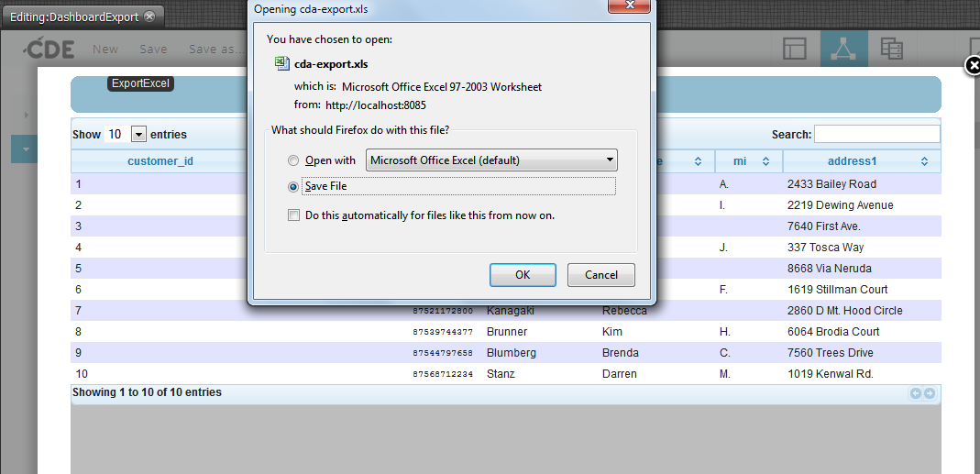Click address cell 1619 Stillman Court

tap(838, 289)
